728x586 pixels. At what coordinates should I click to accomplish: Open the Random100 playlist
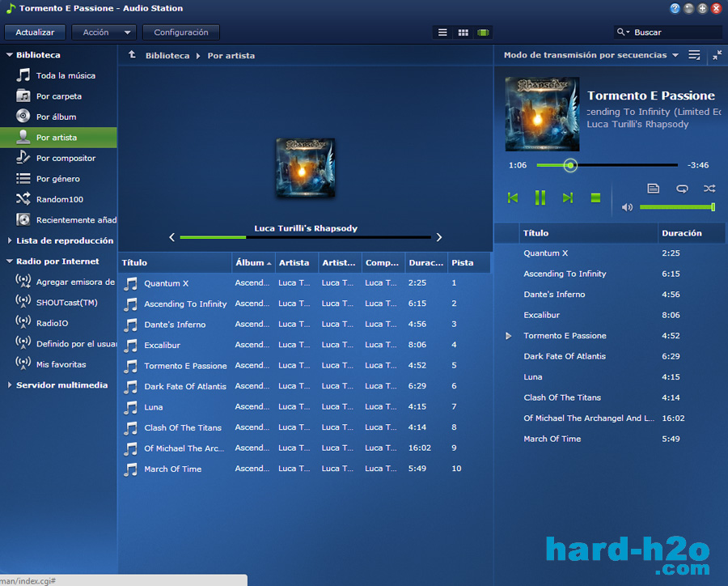coord(58,199)
